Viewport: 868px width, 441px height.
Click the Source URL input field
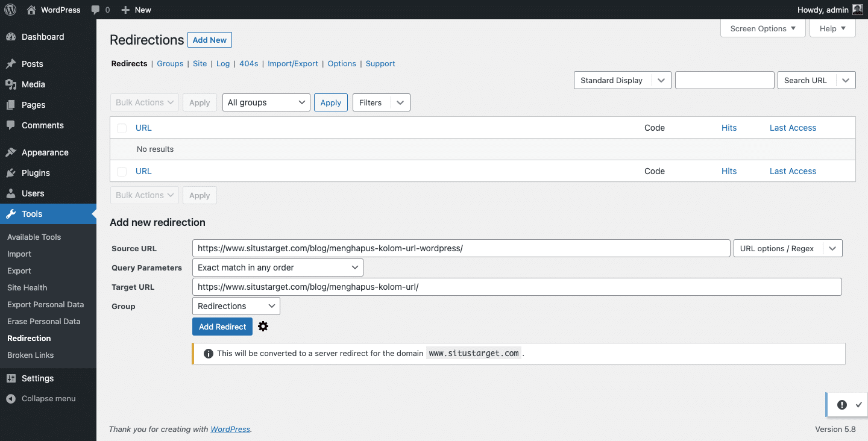[x=461, y=248]
